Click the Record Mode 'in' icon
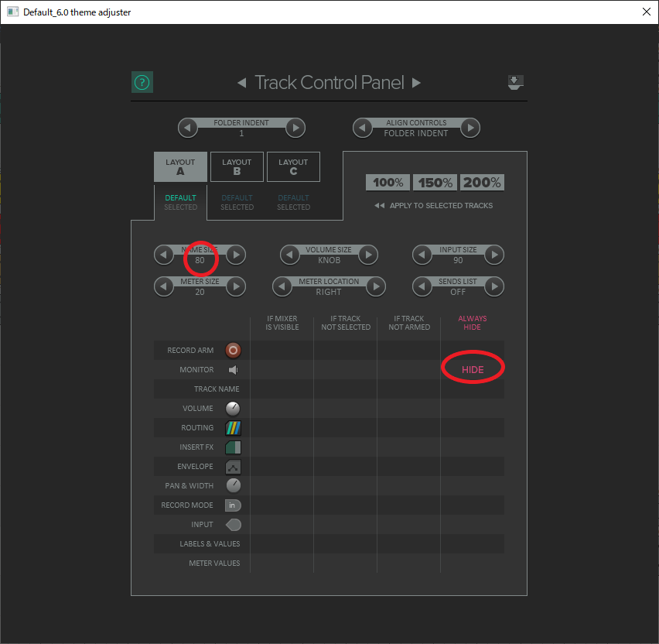This screenshot has width=659, height=644. [233, 505]
